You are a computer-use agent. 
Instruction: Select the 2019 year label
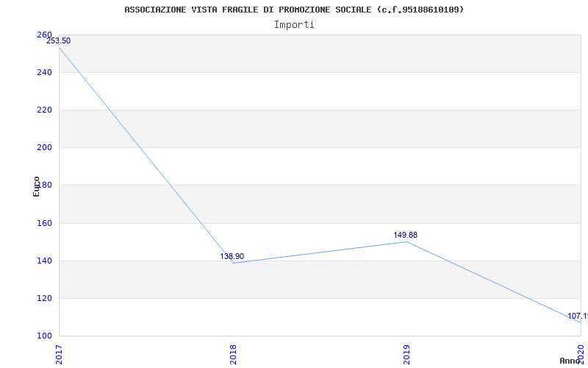406,353
